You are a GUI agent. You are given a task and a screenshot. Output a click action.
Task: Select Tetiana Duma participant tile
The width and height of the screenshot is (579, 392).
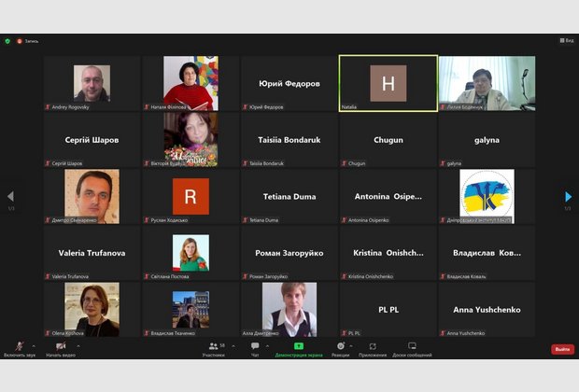pos(289,196)
